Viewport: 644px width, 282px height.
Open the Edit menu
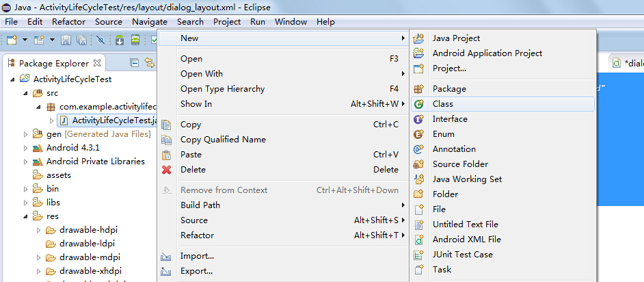[x=35, y=22]
